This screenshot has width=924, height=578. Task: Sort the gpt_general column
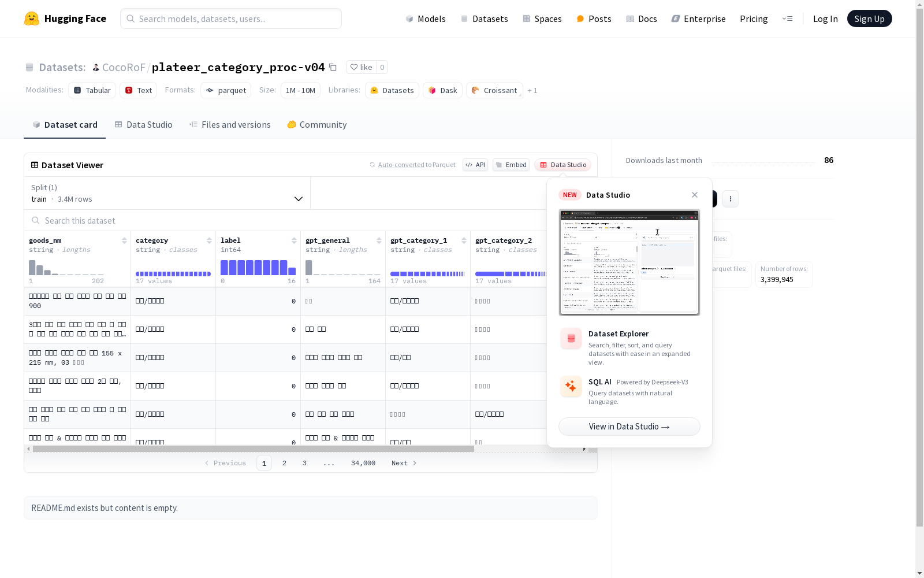pyautogui.click(x=379, y=240)
